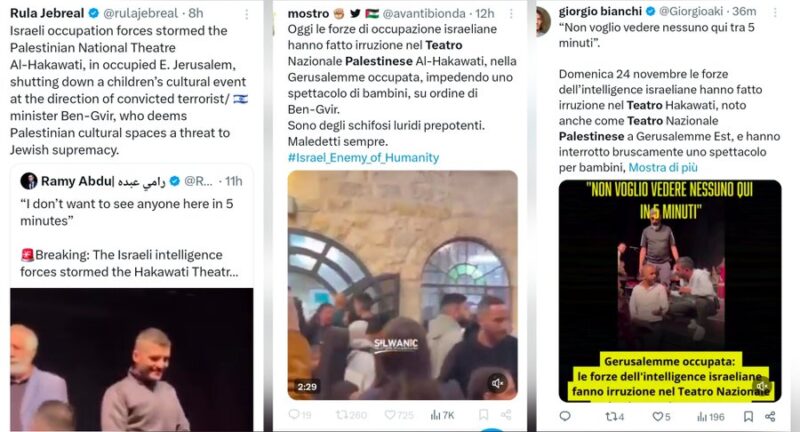Unmute the video in giorgio bianchi's tweet

762,386
